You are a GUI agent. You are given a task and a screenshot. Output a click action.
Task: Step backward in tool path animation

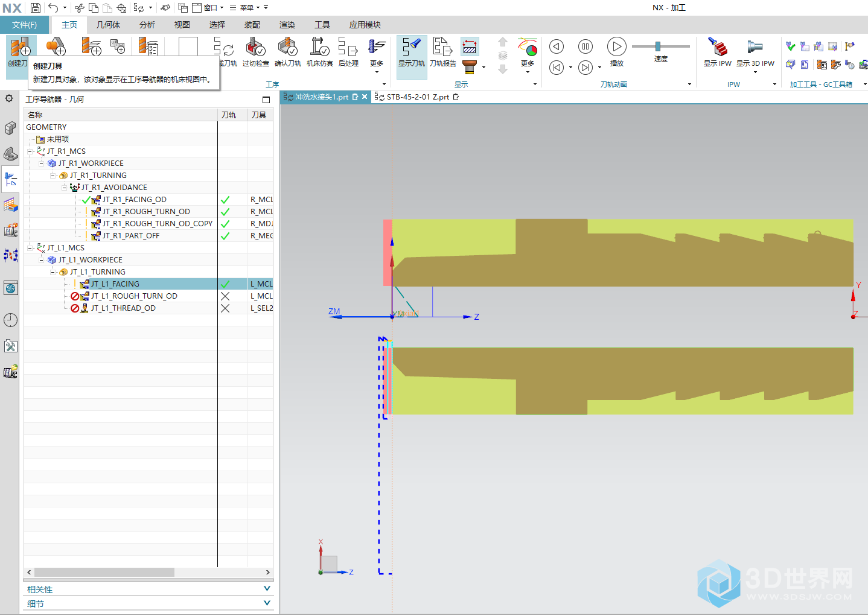[x=557, y=46]
